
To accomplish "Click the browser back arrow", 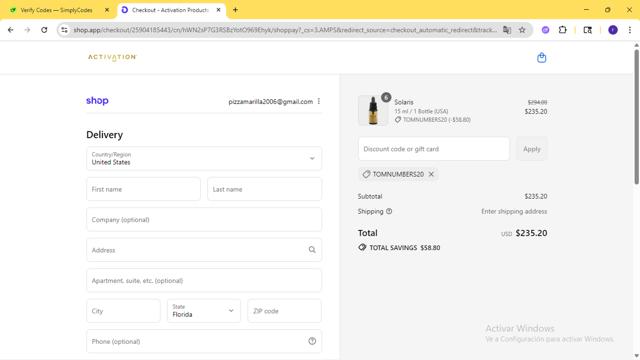I will coord(11,30).
